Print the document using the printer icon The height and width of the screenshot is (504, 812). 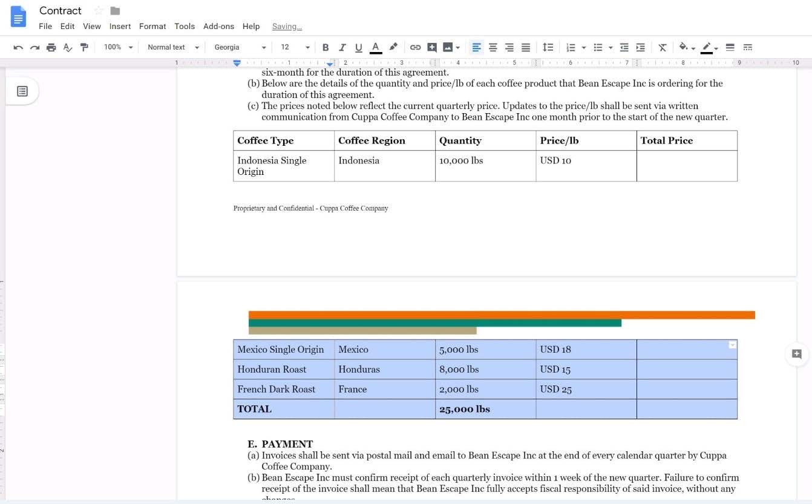coord(51,47)
